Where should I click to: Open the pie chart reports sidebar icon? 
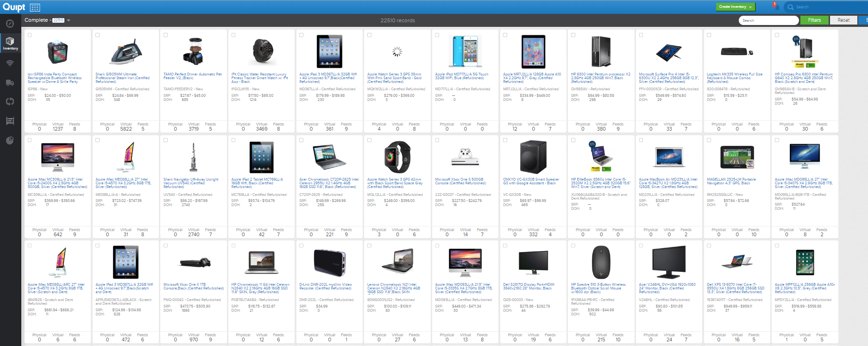pos(10,140)
